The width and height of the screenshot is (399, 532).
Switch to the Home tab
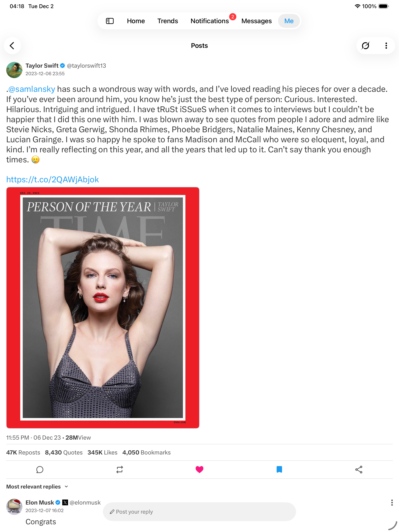tap(136, 21)
